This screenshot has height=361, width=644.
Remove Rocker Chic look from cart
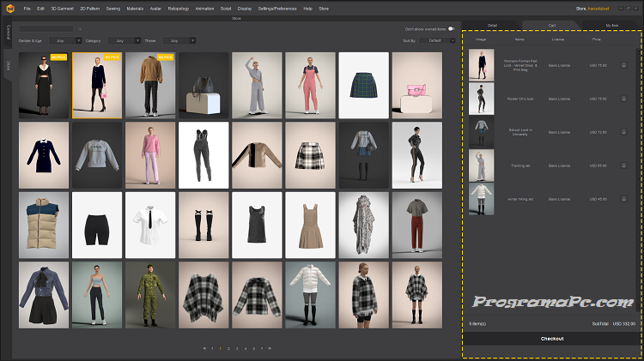tap(623, 99)
